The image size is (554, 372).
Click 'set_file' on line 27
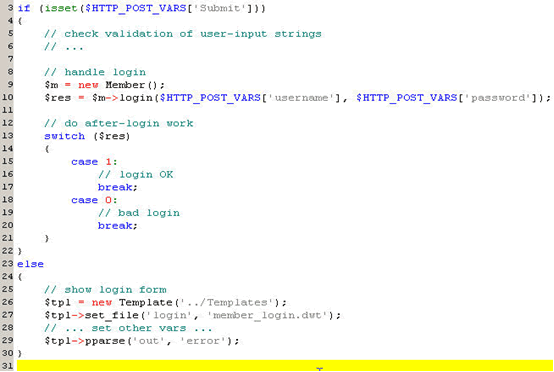click(x=112, y=315)
